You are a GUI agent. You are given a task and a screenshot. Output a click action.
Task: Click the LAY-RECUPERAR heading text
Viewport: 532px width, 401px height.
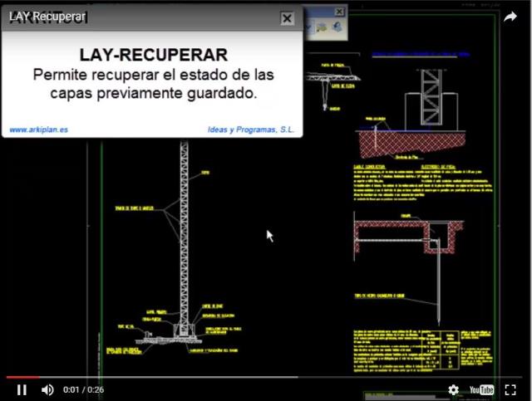[x=153, y=55]
